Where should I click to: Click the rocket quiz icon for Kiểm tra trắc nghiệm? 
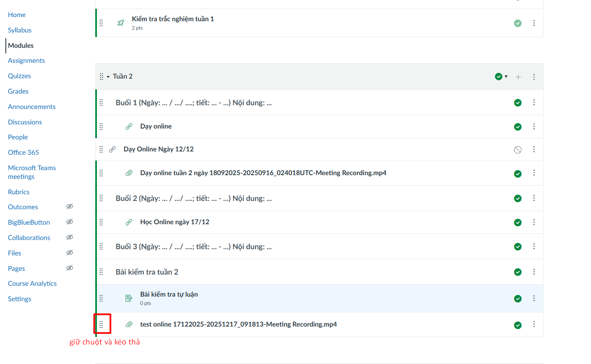coord(121,23)
